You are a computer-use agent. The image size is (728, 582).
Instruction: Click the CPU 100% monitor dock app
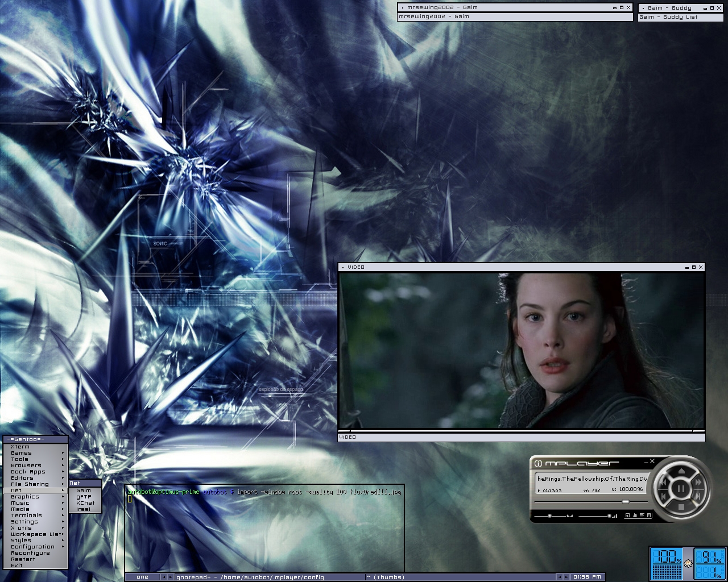point(666,563)
